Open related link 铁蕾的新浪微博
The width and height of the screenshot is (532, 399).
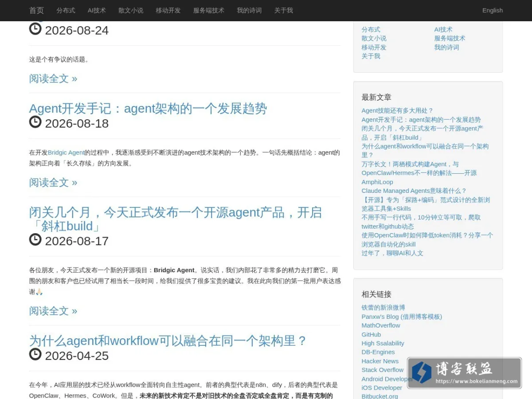click(x=383, y=307)
